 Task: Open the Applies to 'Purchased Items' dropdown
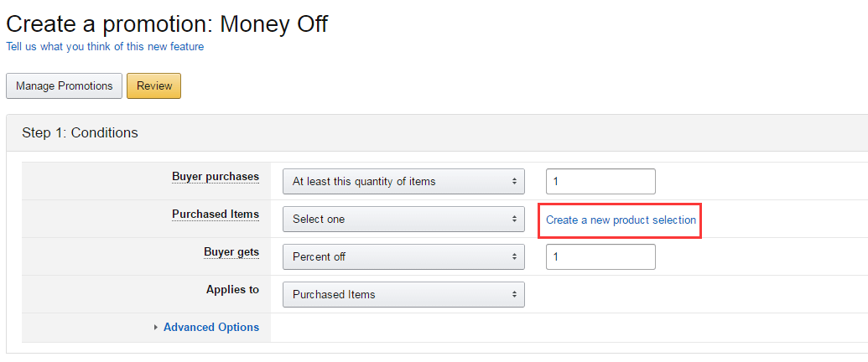coord(403,295)
